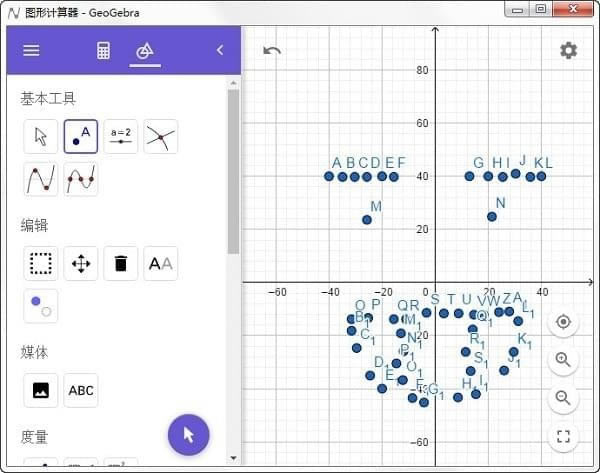Select the Point tool
This screenshot has height=473, width=600.
(x=81, y=137)
